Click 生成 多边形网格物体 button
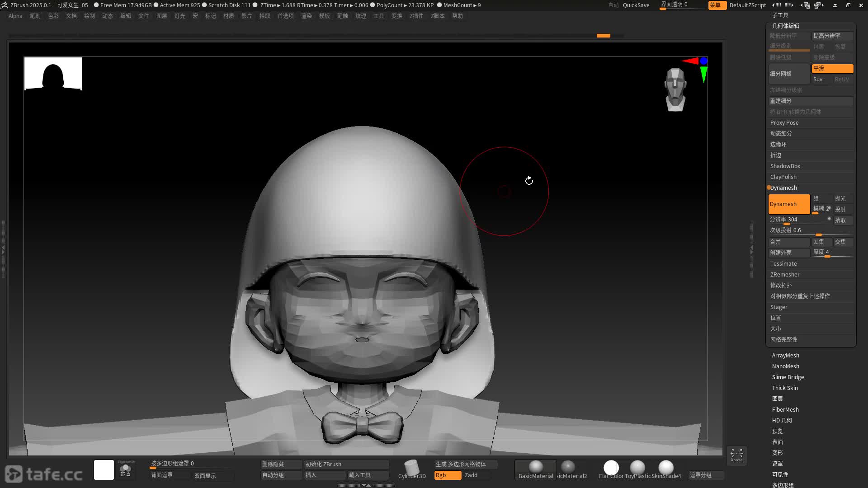868x488 pixels. [x=466, y=465]
